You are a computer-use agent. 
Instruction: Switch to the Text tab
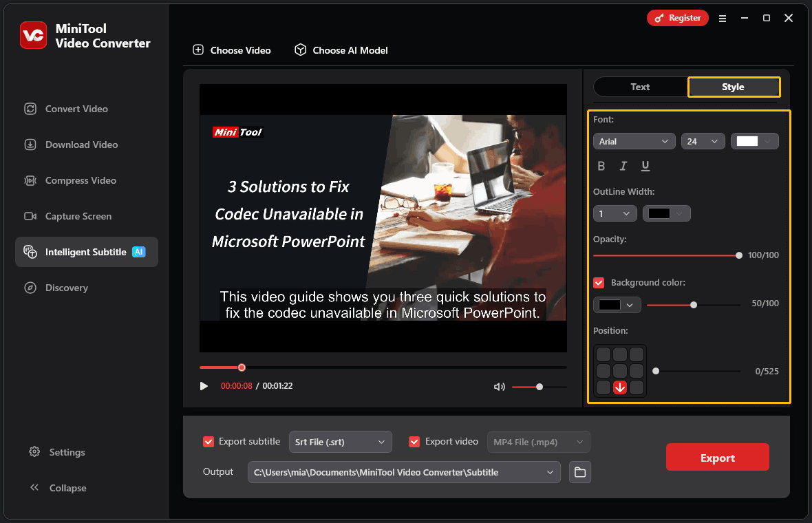coord(639,87)
